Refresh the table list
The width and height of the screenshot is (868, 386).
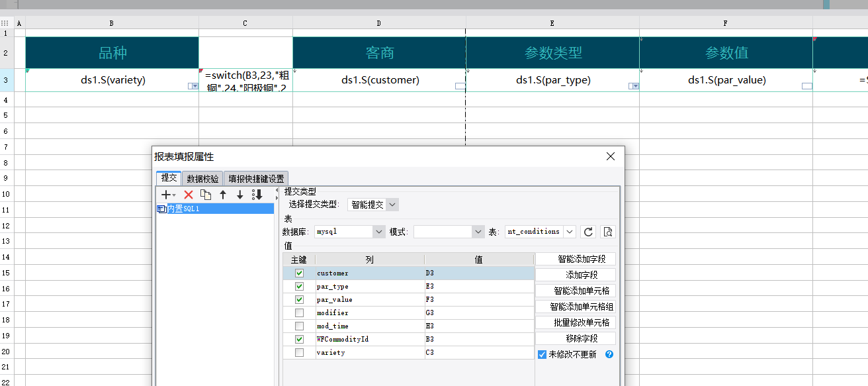tap(587, 232)
